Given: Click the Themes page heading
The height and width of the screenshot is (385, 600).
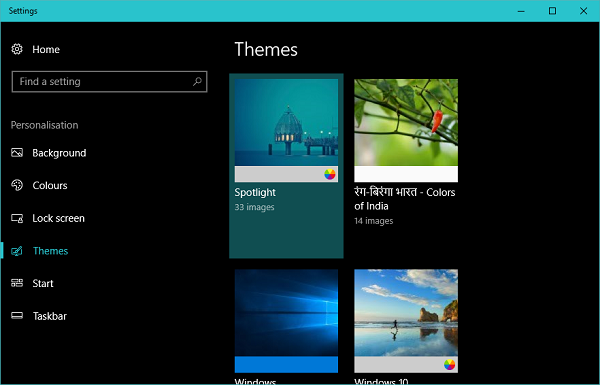Looking at the screenshot, I should point(266,49).
